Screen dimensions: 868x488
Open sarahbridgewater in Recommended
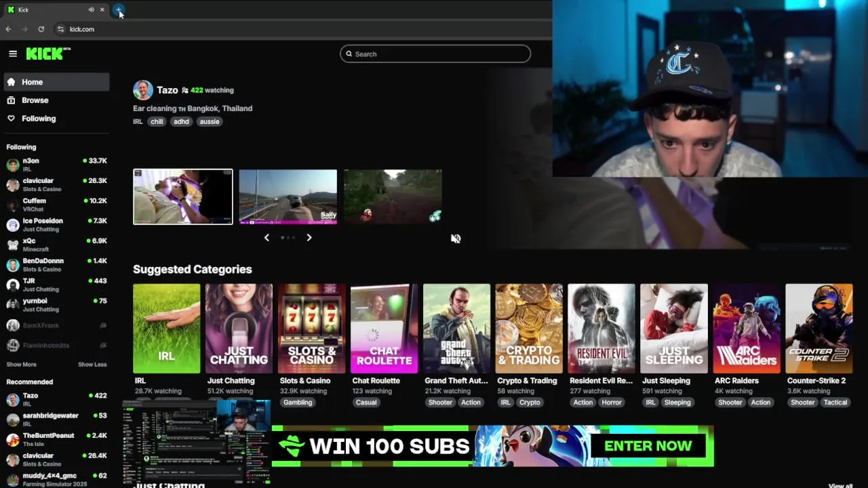pos(56,420)
